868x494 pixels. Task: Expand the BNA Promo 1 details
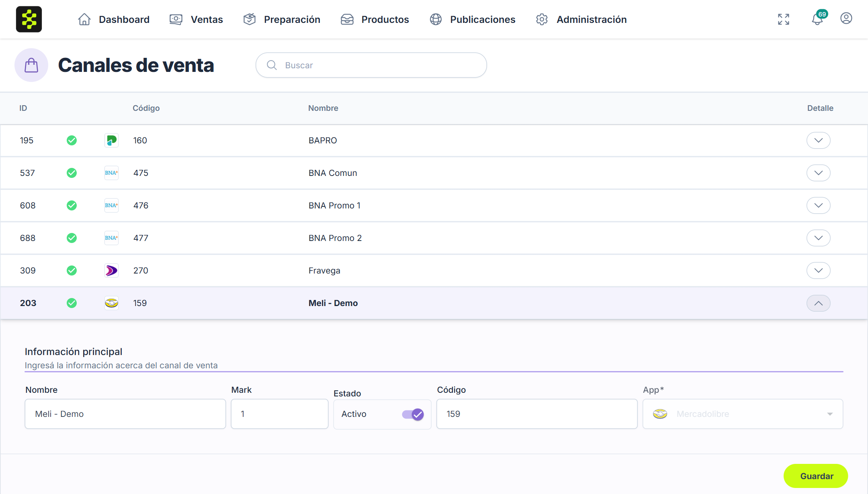point(819,205)
